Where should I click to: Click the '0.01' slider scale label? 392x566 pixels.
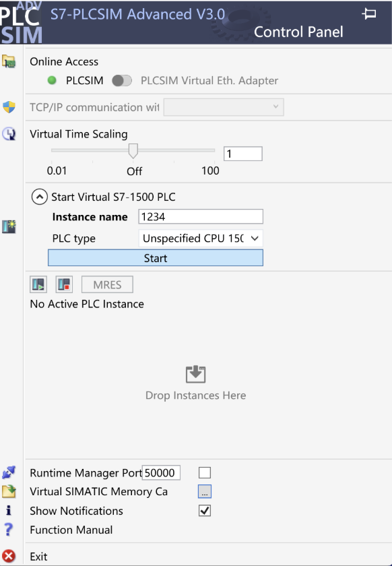click(57, 170)
